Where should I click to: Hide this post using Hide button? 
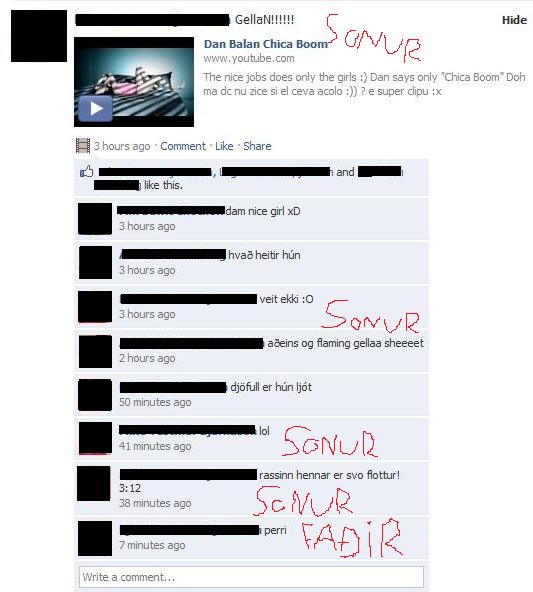tap(514, 20)
